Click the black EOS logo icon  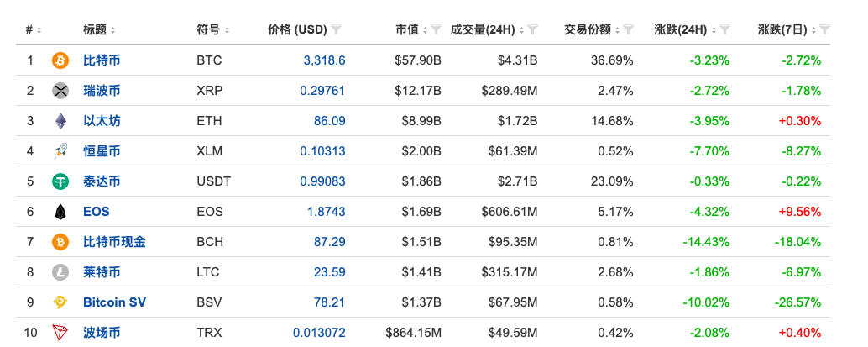click(x=60, y=212)
